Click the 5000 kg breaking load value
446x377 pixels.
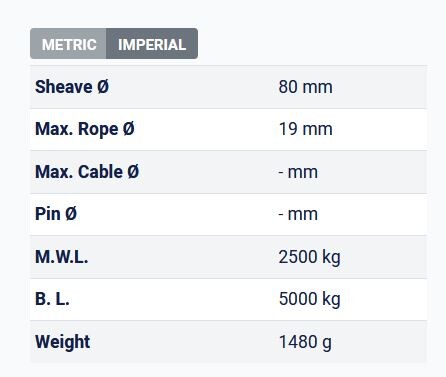[x=309, y=299]
